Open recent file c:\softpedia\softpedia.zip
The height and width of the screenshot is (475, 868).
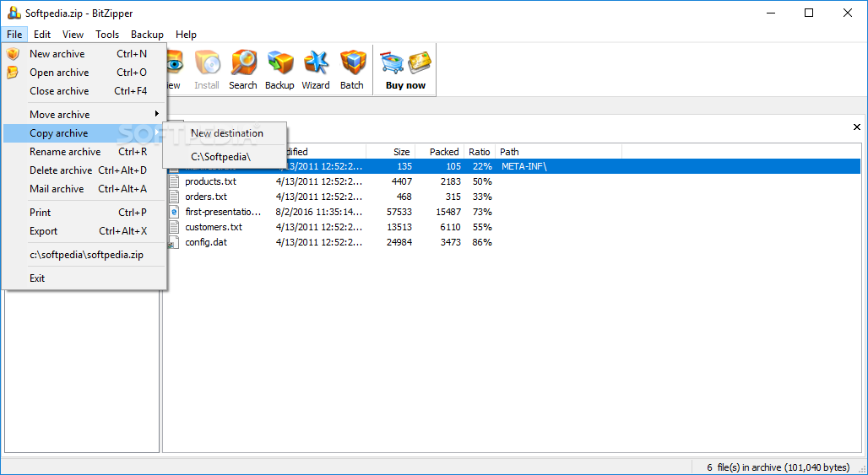tap(84, 255)
